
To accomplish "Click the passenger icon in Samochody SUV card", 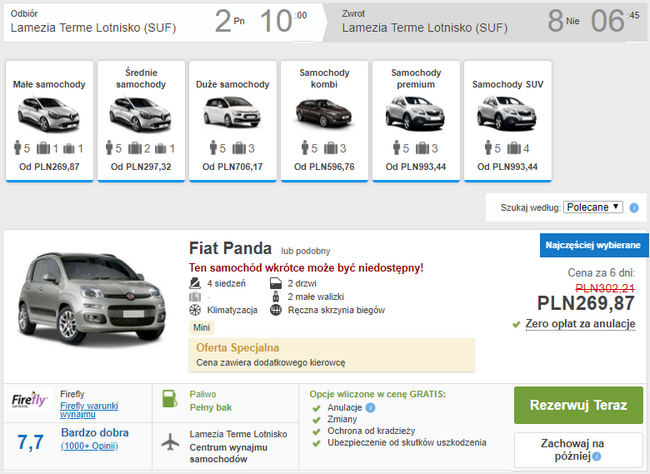I will [488, 148].
